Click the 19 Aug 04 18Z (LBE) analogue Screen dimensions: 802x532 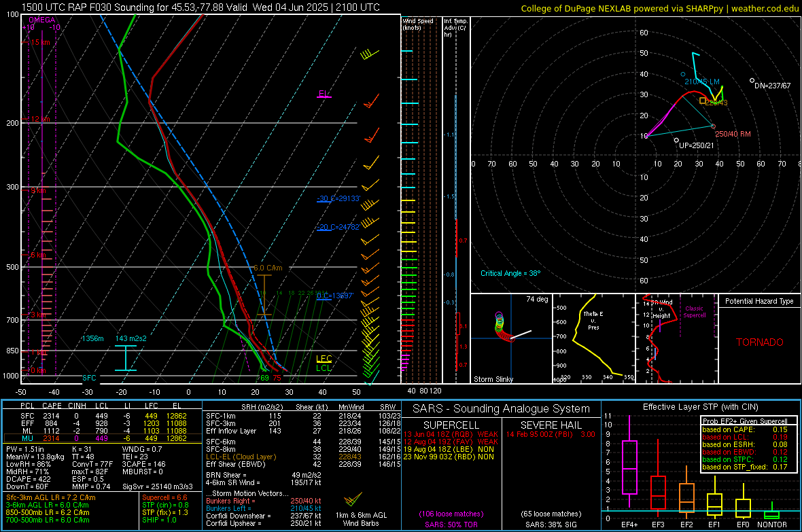(449, 449)
